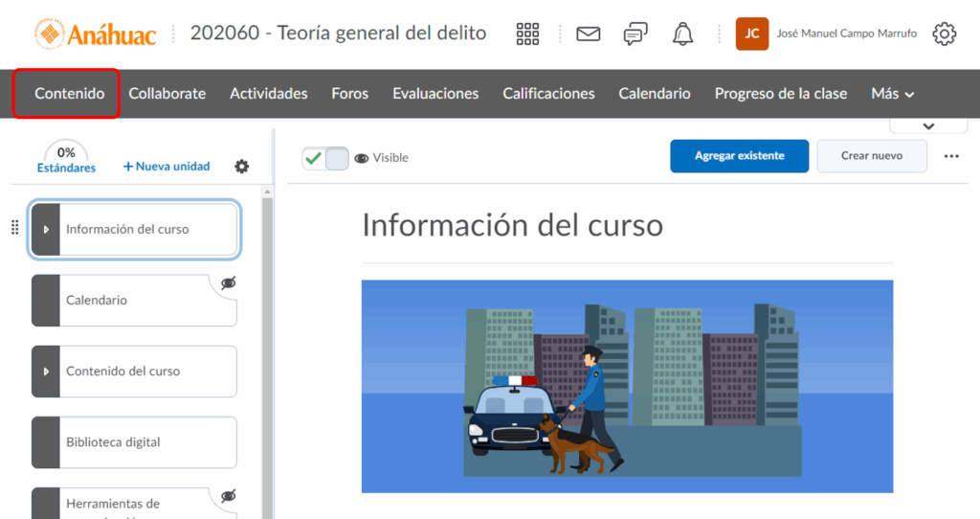
Task: Click the content settings gear near Nueva unidad
Action: (x=242, y=167)
